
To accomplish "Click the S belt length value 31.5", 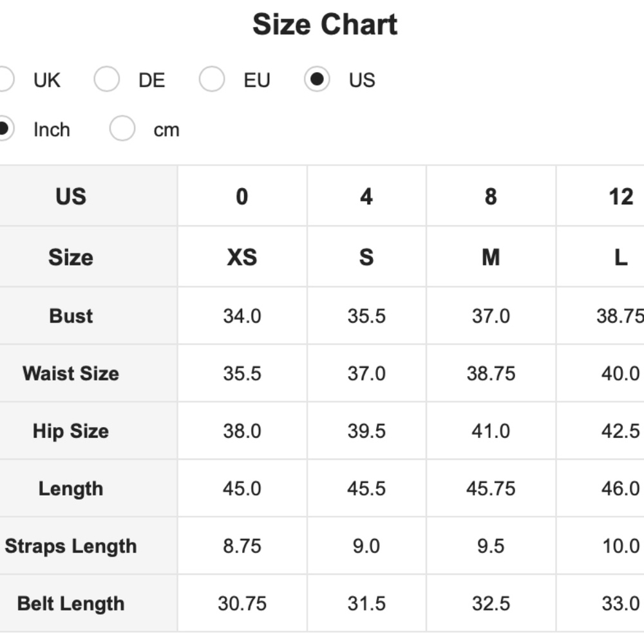I will point(366,603).
